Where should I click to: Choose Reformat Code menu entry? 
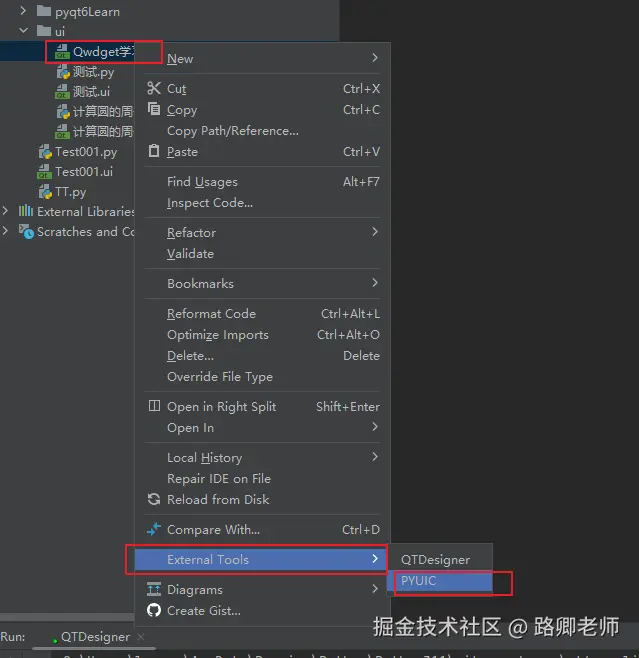point(262,313)
